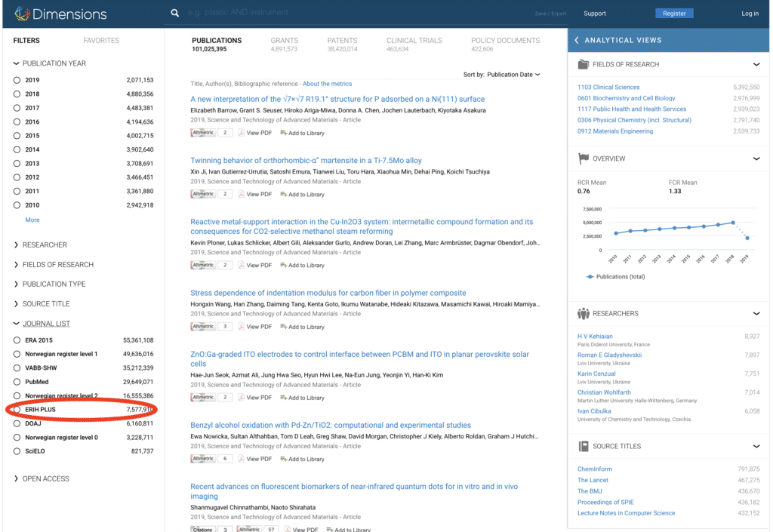Click the More link under publication years

click(x=32, y=220)
